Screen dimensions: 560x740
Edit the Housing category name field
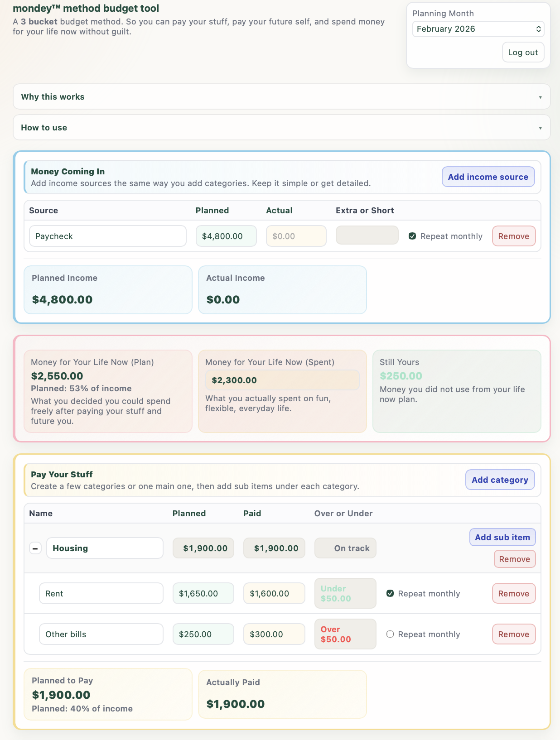coord(105,548)
